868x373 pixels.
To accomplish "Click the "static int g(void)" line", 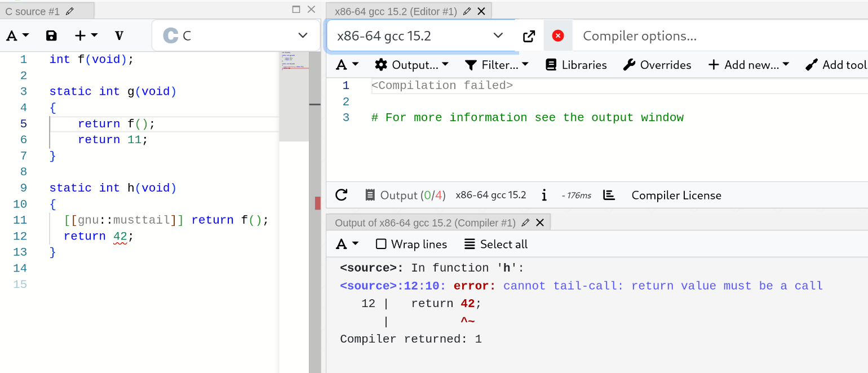I will 113,91.
